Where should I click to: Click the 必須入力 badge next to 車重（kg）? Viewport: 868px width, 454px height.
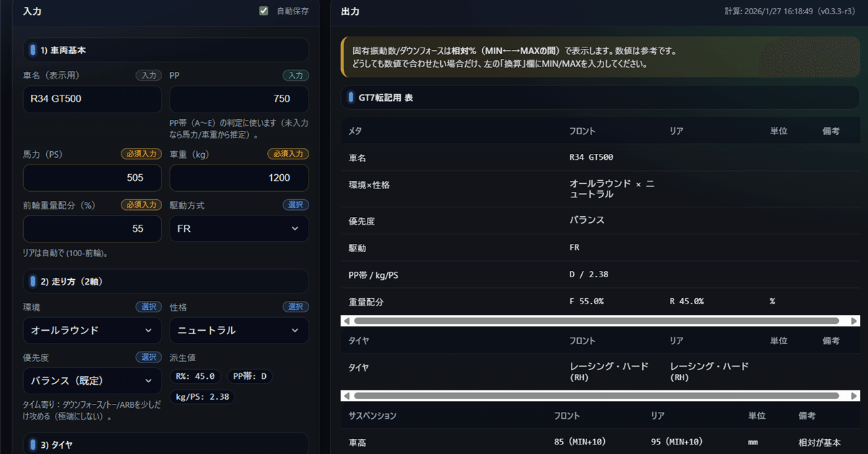[288, 153]
